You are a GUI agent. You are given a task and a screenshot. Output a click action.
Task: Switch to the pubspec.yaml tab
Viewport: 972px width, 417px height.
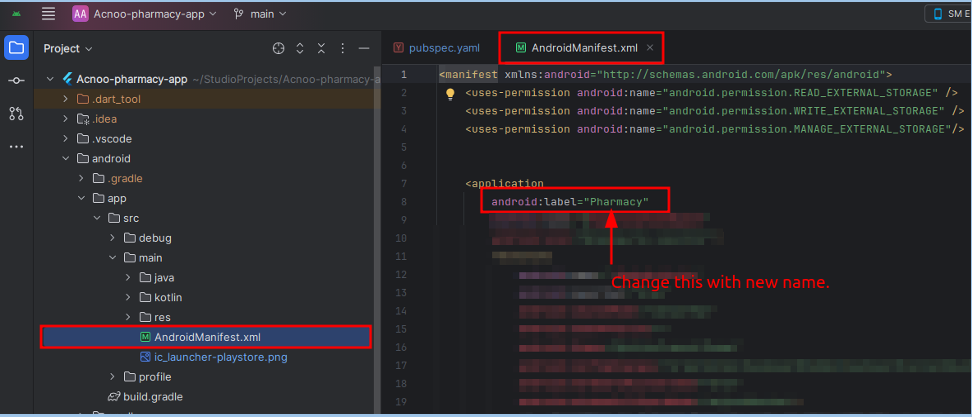click(x=436, y=48)
